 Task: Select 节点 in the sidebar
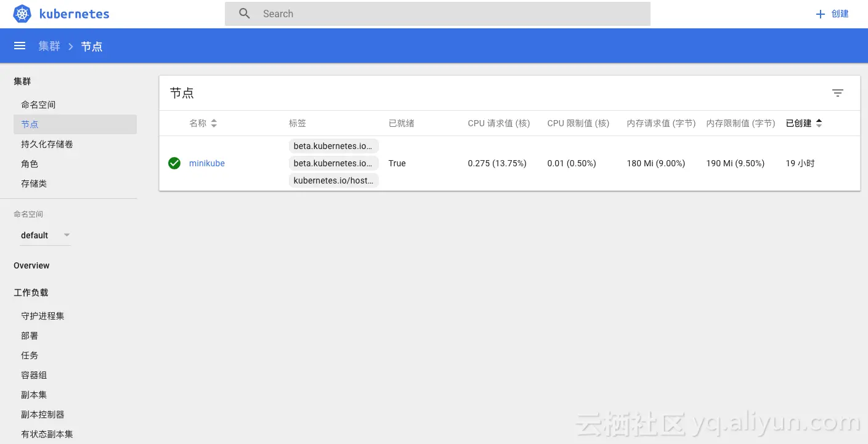click(75, 124)
